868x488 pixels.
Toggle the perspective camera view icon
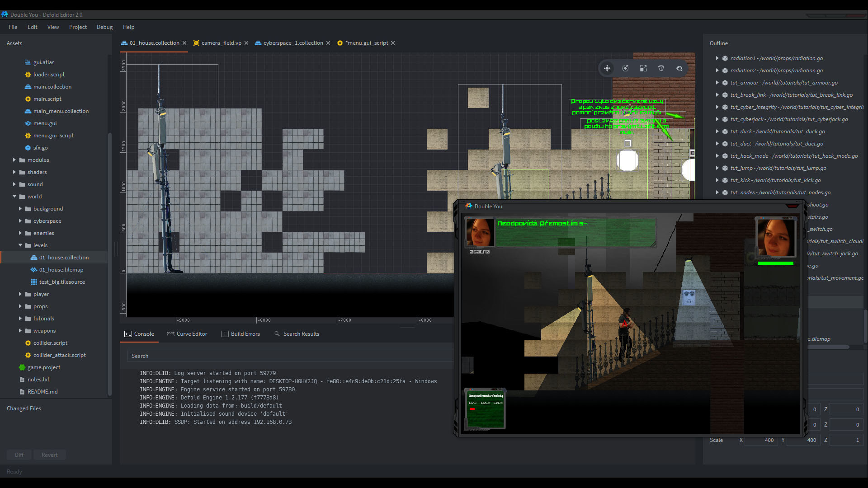tap(661, 68)
